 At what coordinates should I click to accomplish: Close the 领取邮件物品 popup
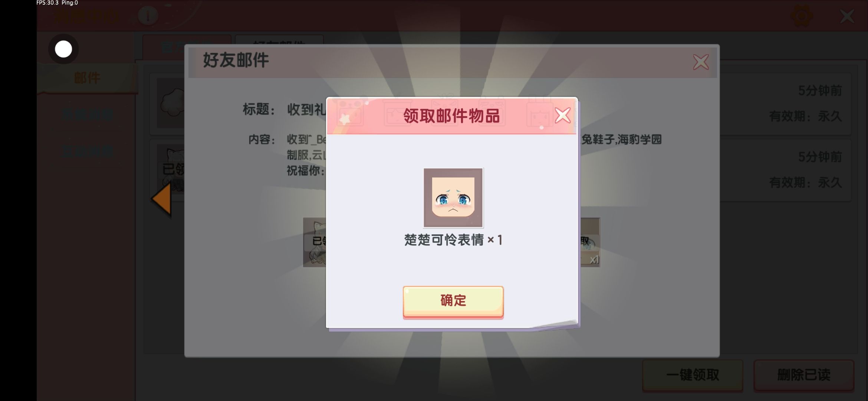pyautogui.click(x=562, y=115)
